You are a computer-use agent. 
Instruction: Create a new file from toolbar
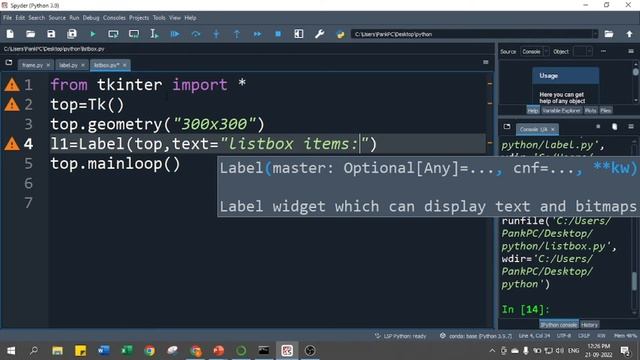pyautogui.click(x=10, y=34)
